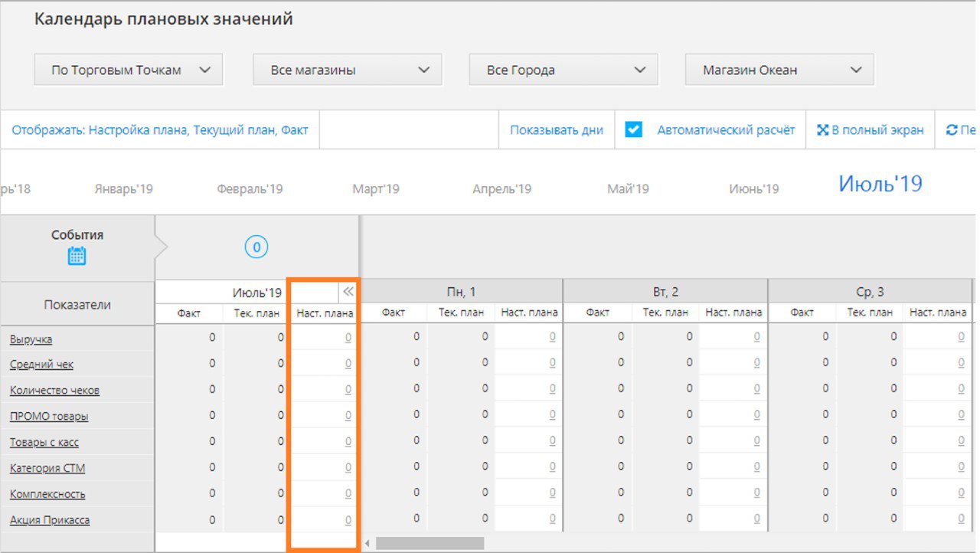Switch to the Июнь'19 month tab
This screenshot has height=553, width=980.
point(753,188)
